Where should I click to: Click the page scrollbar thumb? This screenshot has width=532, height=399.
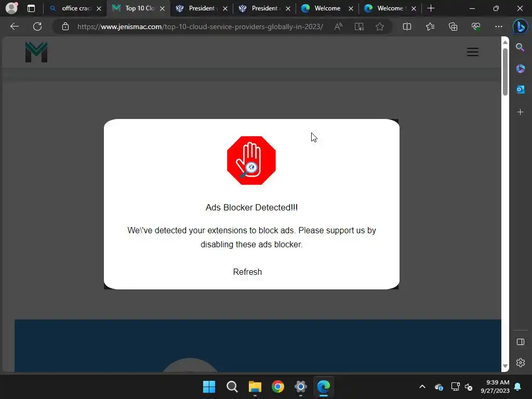505,72
